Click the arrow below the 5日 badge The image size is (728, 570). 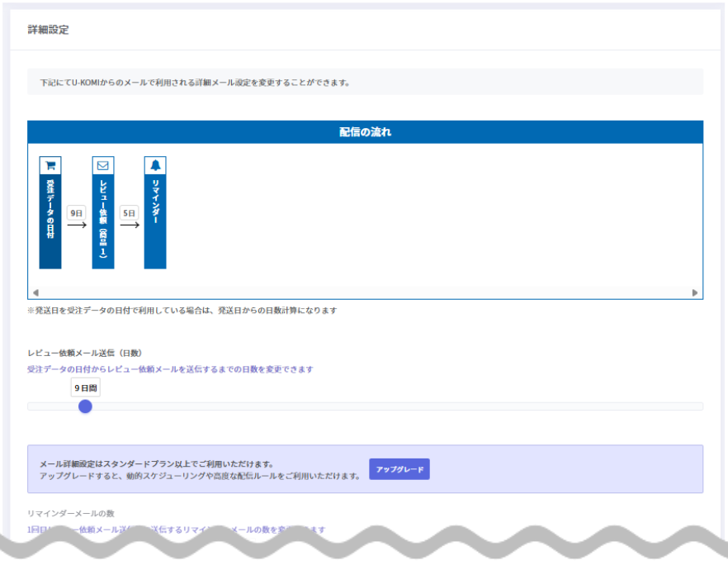(130, 226)
